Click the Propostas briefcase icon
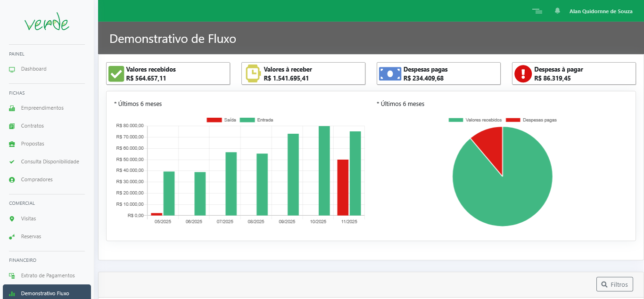 pyautogui.click(x=11, y=144)
